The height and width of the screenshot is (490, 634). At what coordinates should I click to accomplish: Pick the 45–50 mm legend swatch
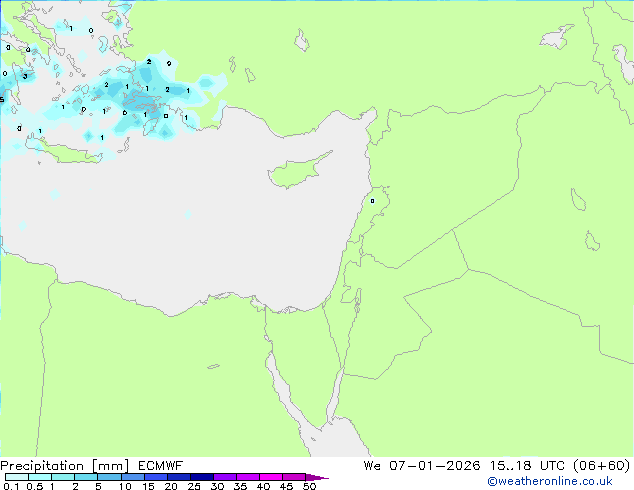(x=294, y=477)
